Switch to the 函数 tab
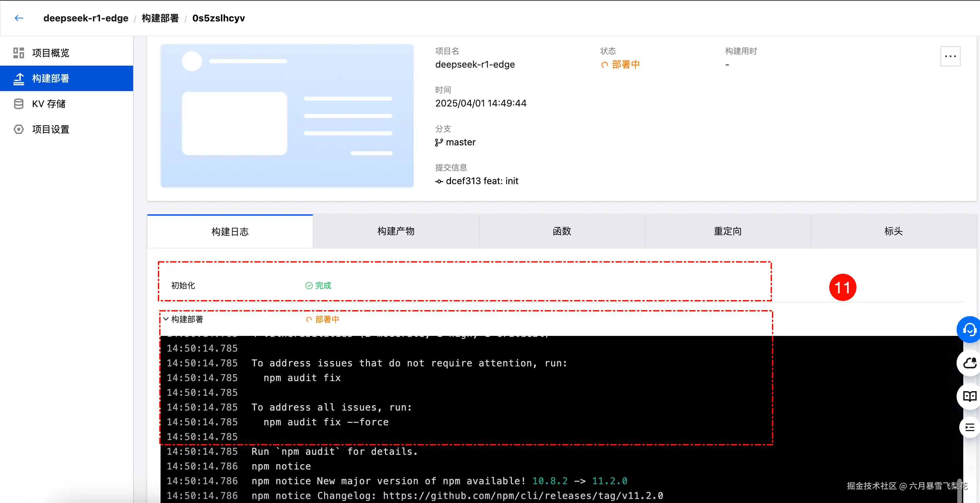The width and height of the screenshot is (980, 503). coord(562,231)
